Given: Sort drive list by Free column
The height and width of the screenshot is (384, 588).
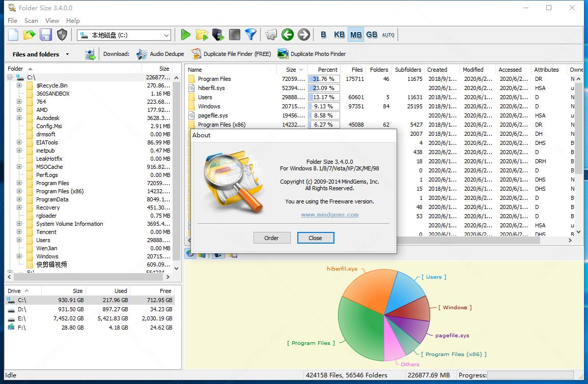Looking at the screenshot, I should [152, 291].
